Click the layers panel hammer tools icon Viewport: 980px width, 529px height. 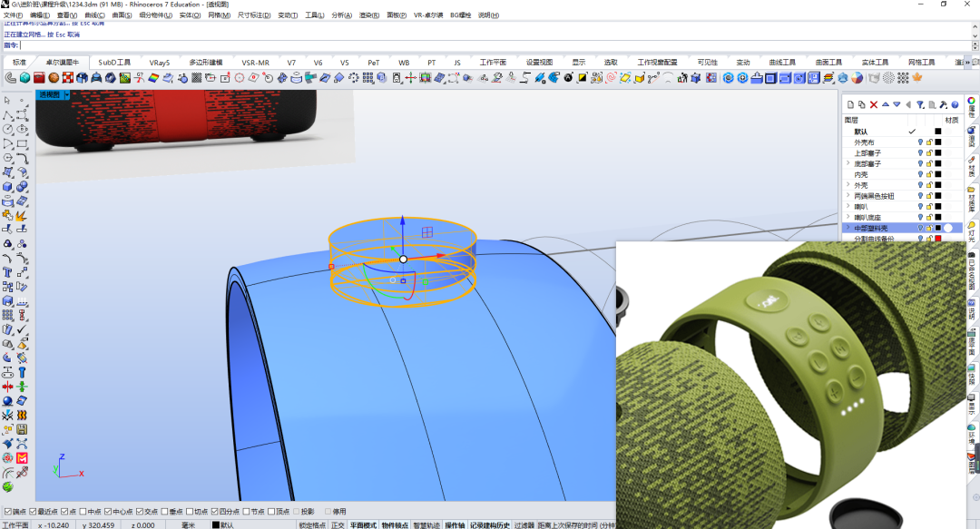click(943, 104)
